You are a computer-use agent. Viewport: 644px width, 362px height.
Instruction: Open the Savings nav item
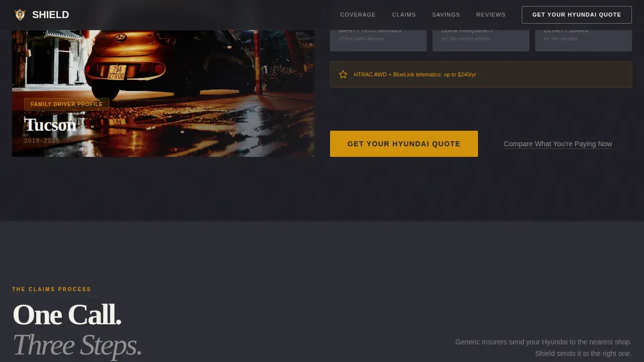pos(446,15)
